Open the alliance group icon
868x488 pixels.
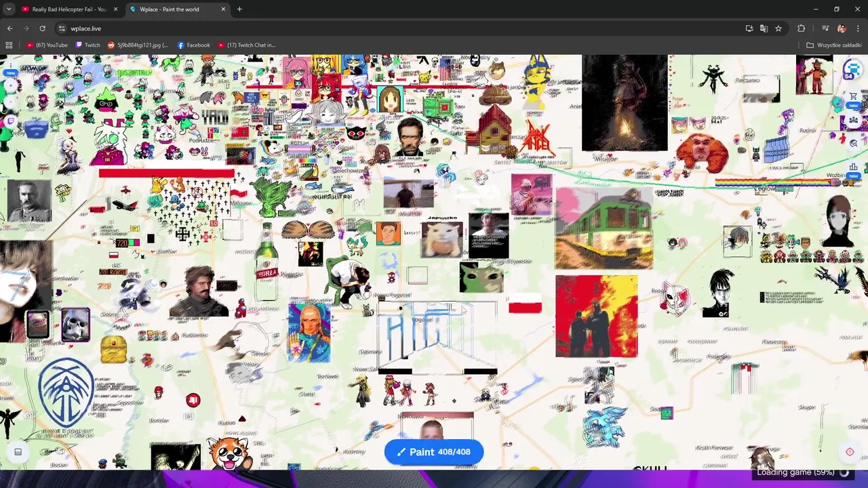854,121
